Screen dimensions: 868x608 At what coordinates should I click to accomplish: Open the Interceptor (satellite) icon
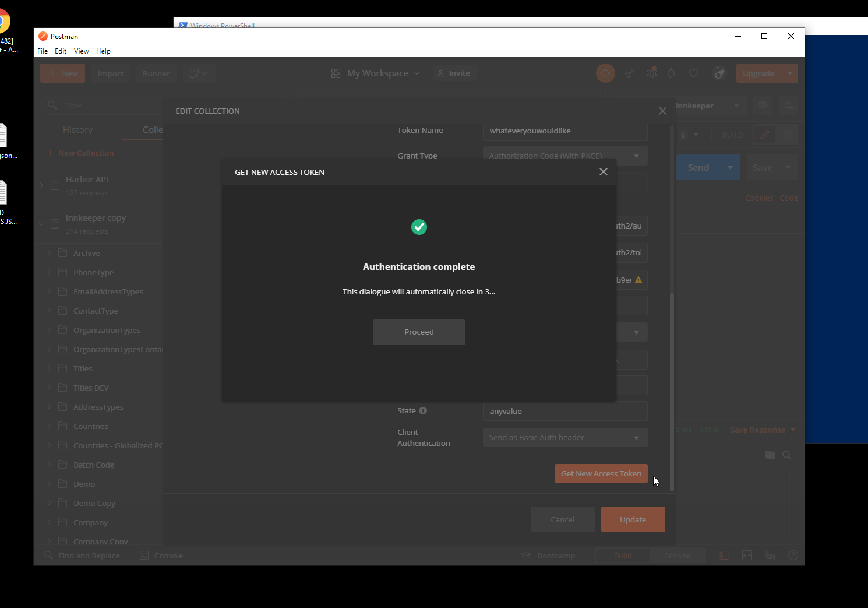629,73
